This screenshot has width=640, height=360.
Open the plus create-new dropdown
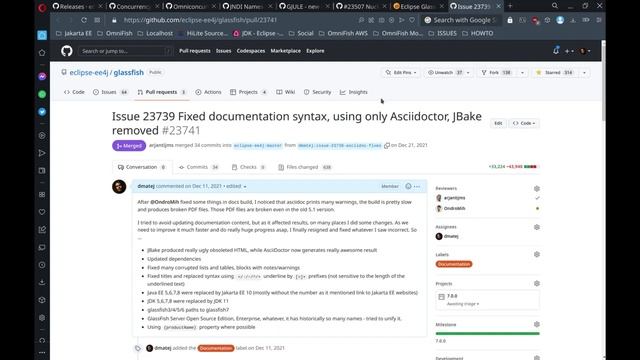point(569,51)
